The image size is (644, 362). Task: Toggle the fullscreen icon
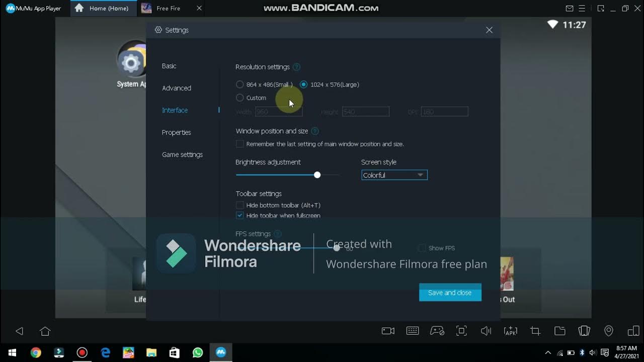click(x=461, y=331)
